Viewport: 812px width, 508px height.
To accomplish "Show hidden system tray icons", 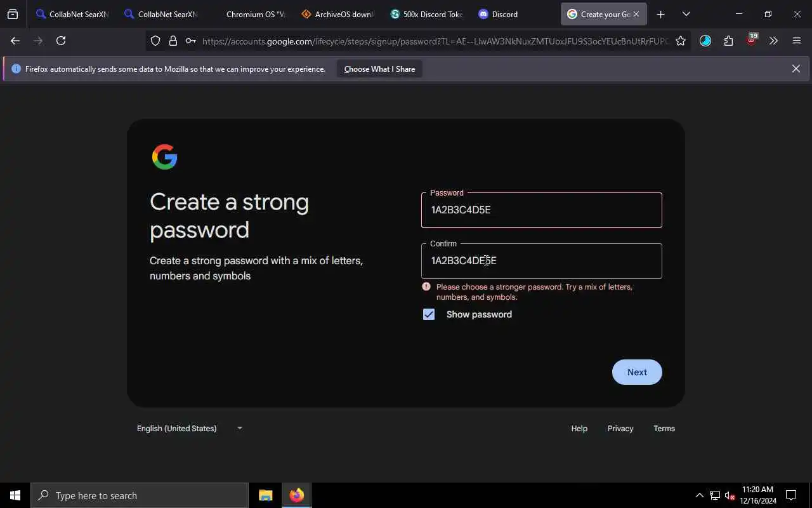I will pyautogui.click(x=699, y=495).
